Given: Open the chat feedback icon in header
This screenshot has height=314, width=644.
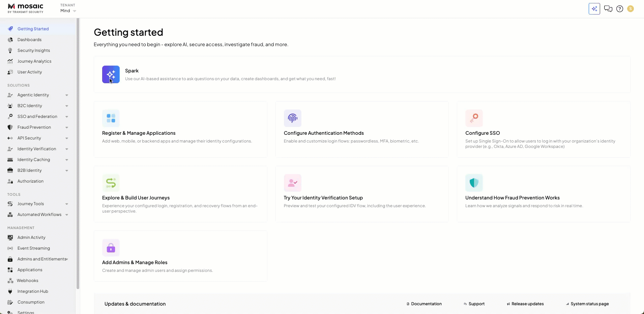Looking at the screenshot, I should [608, 9].
